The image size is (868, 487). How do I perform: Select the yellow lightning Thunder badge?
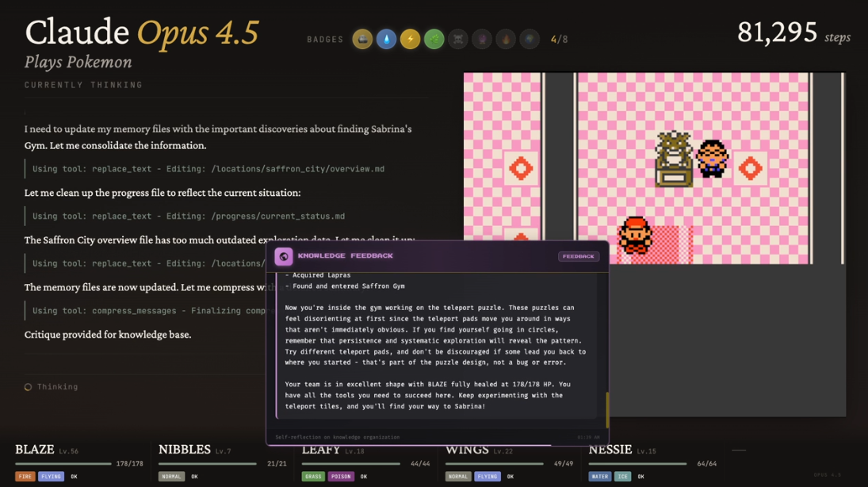410,40
